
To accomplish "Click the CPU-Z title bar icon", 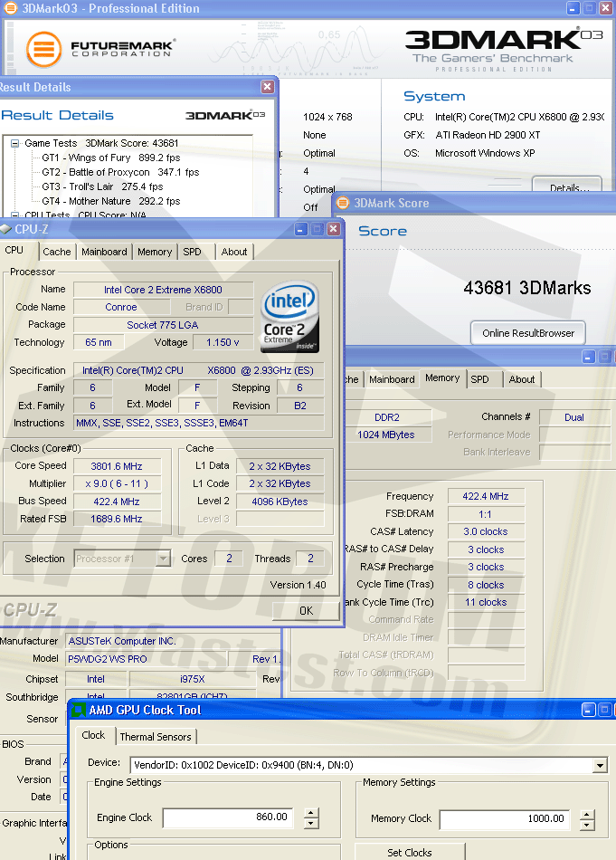I will (5, 229).
